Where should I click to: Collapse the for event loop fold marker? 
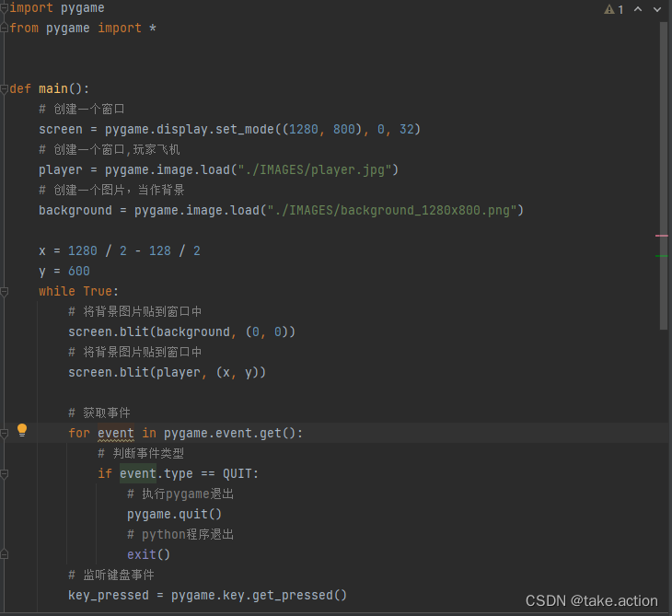(4, 434)
